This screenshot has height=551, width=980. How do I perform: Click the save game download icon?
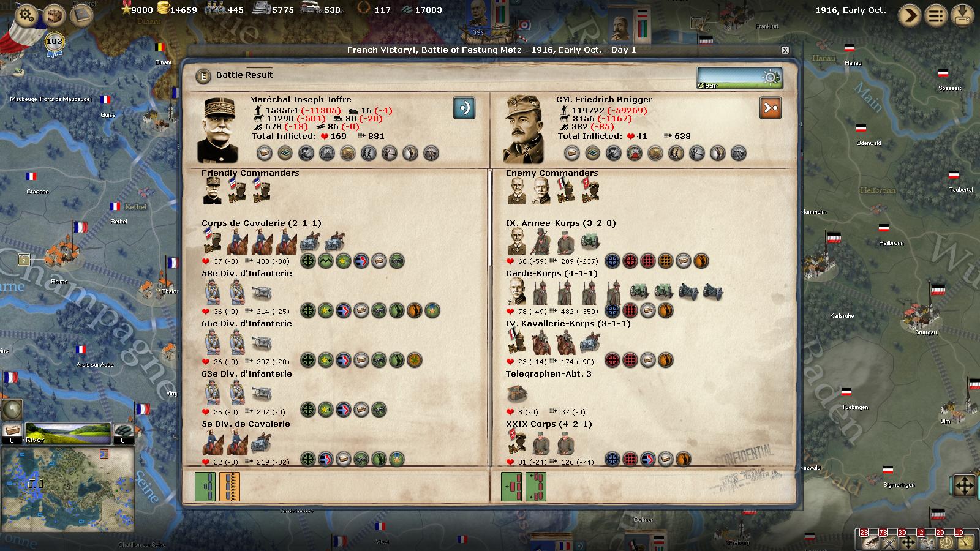(963, 15)
